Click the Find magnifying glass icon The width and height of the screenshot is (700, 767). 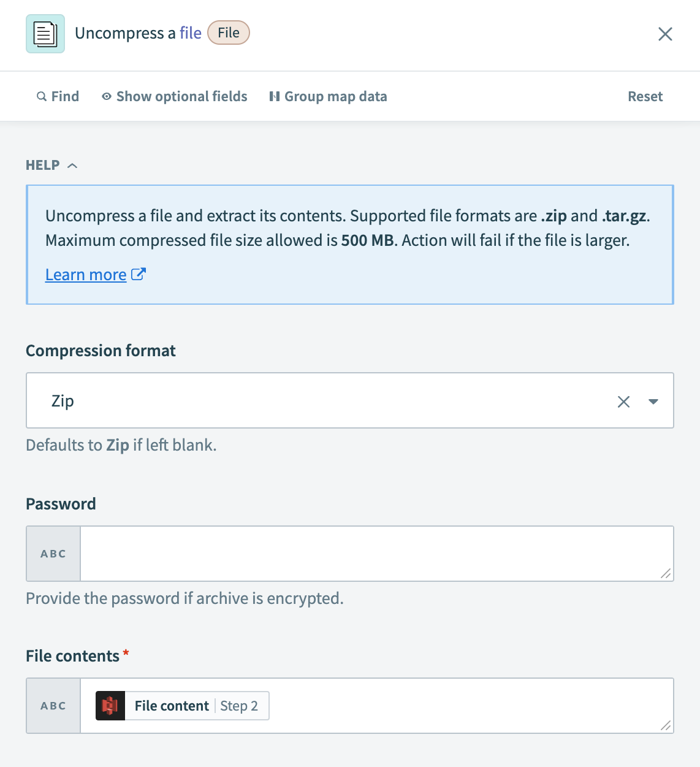[41, 96]
